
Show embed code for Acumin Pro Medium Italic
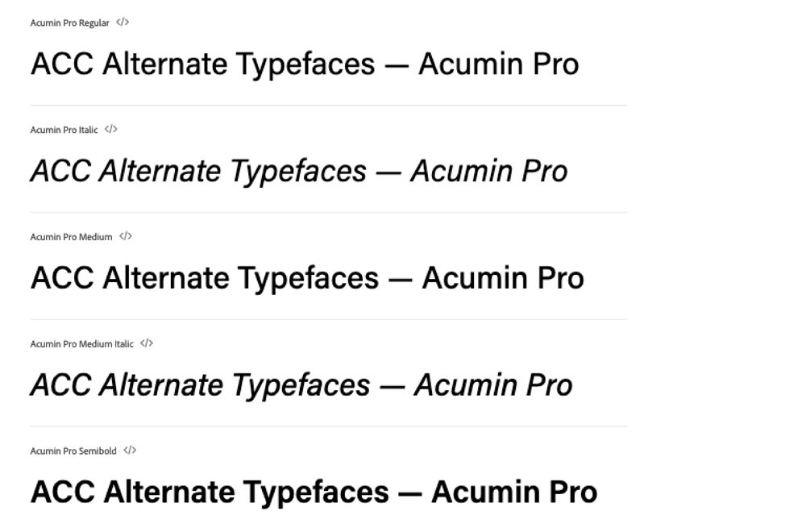(x=147, y=343)
